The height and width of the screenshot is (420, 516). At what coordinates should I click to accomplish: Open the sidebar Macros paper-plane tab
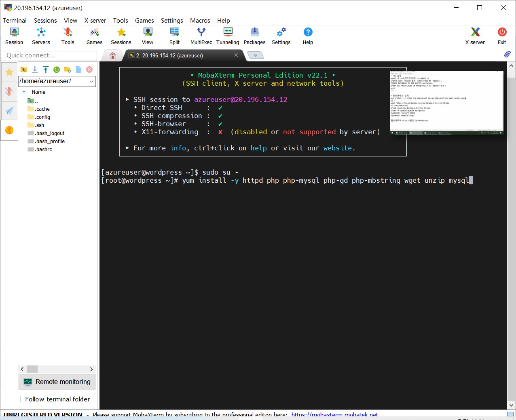pyautogui.click(x=9, y=111)
